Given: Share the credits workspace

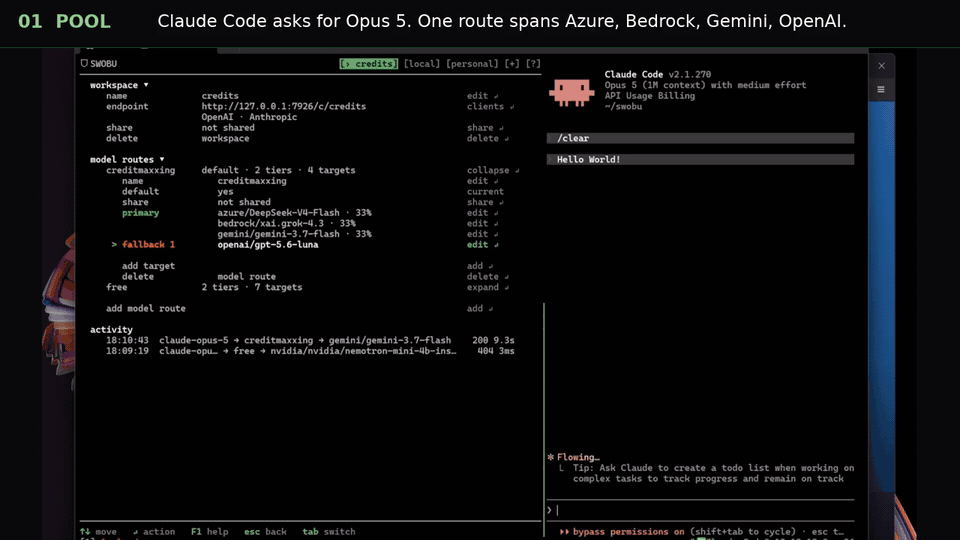Looking at the screenshot, I should coord(485,128).
